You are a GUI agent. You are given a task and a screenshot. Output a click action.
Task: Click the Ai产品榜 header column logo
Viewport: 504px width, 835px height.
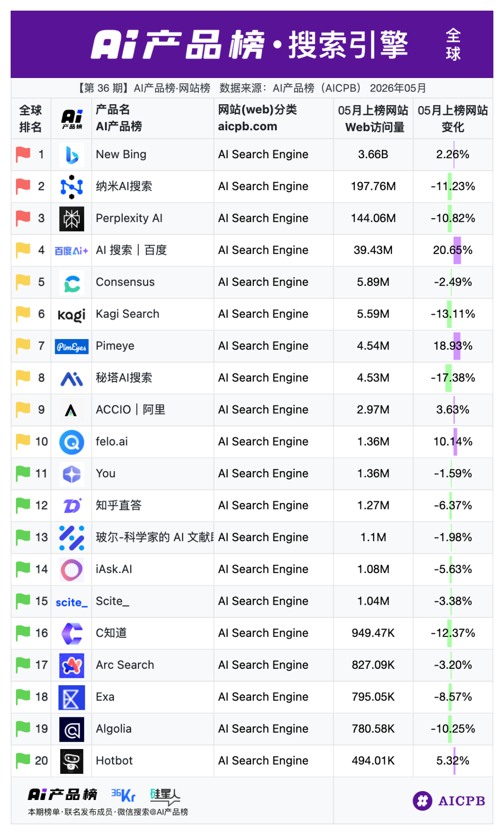coord(72,119)
